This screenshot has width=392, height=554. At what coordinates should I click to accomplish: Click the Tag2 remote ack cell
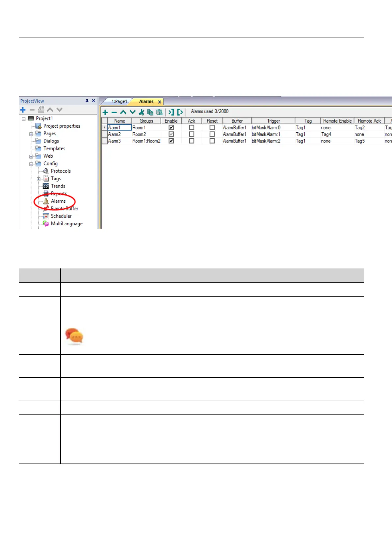369,128
